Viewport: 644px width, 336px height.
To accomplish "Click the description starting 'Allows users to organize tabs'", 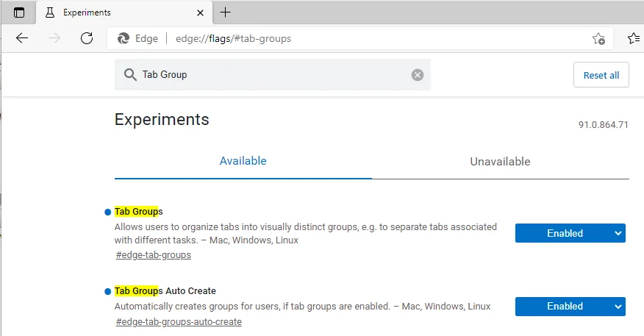I will 306,233.
